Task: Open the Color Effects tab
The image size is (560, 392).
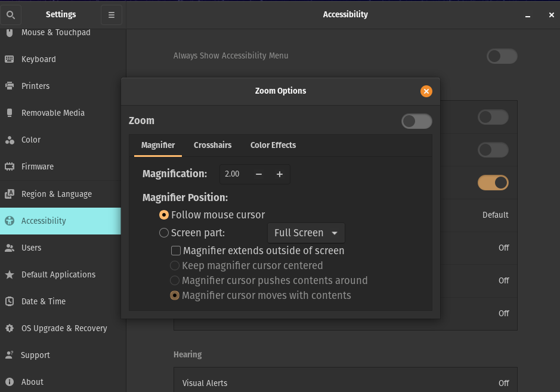Action: [273, 145]
